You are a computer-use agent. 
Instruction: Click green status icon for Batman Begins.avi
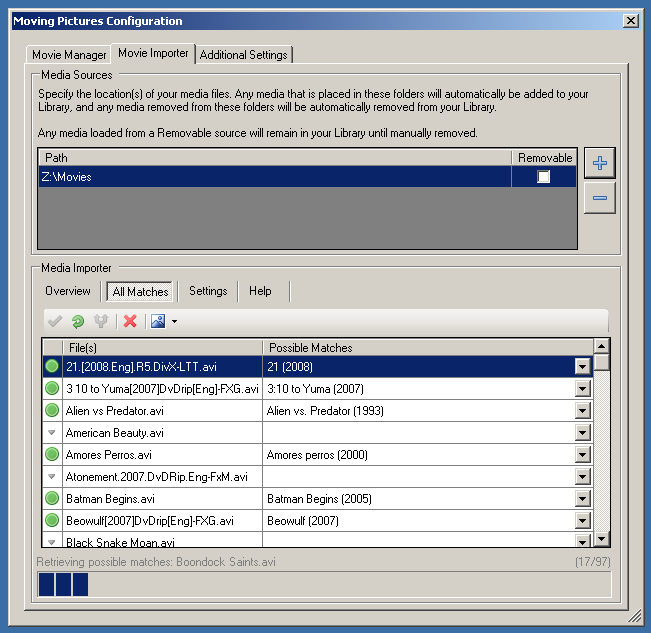tap(52, 499)
